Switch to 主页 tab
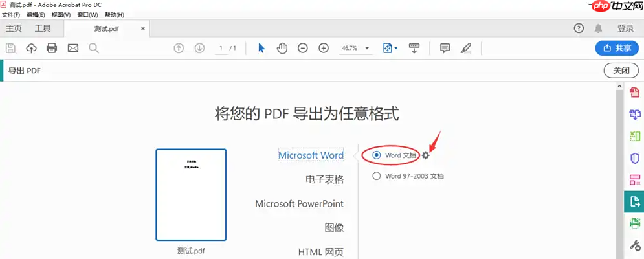The height and width of the screenshot is (259, 644). 14,28
